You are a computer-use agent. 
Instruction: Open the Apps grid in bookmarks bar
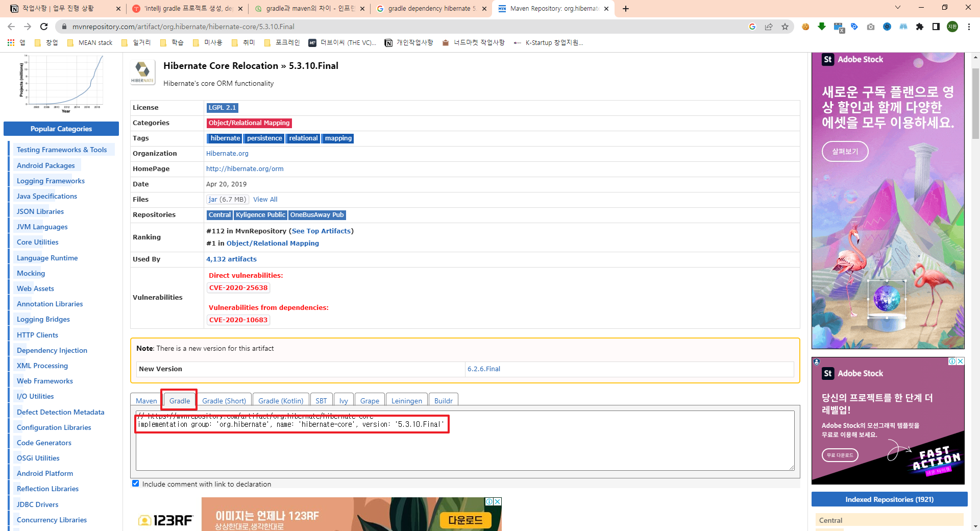[11, 42]
